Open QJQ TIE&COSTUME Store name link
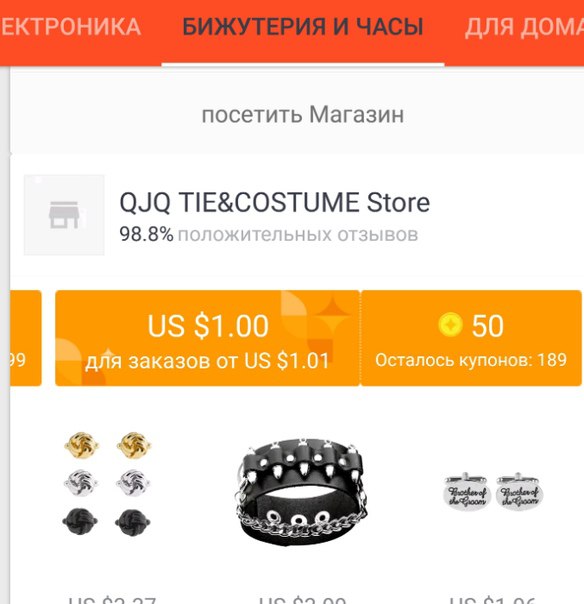584x604 pixels. click(274, 202)
